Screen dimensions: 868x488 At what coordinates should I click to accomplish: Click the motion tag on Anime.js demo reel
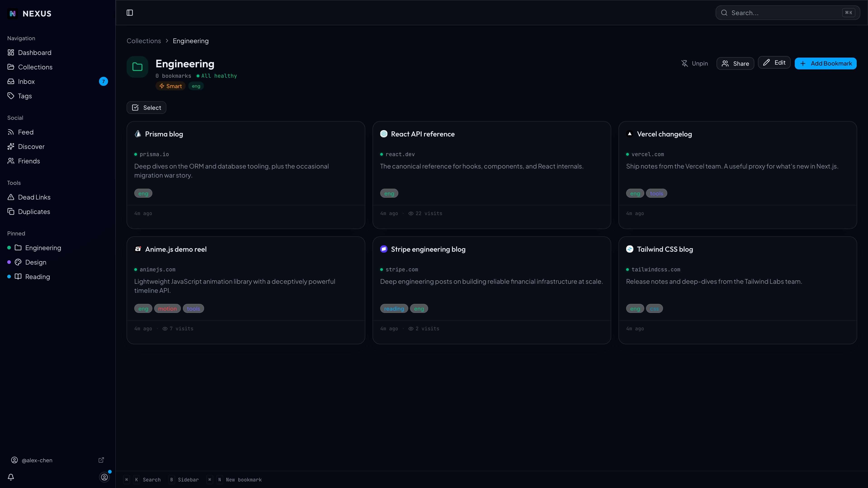(167, 308)
